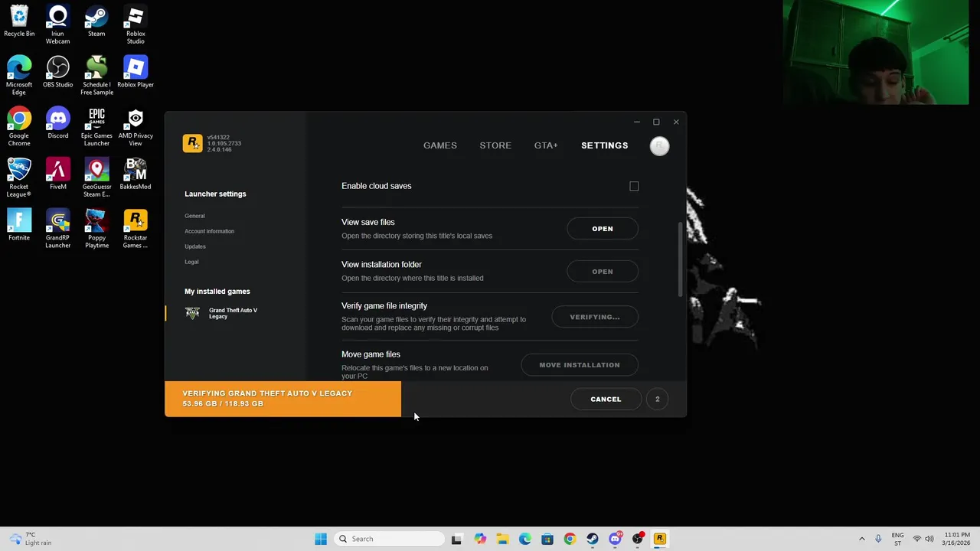Viewport: 980px width, 551px height.
Task: Open Copilot from the taskbar
Action: (480, 539)
